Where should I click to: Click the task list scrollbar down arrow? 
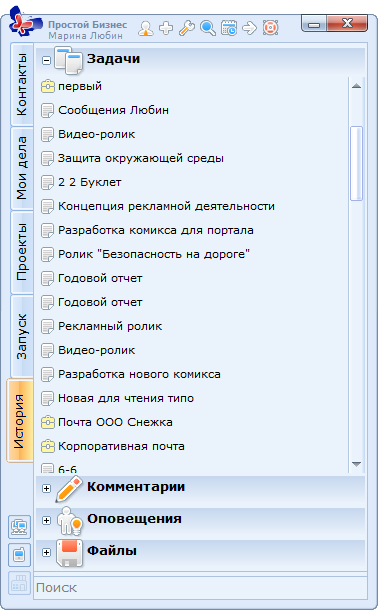(356, 464)
